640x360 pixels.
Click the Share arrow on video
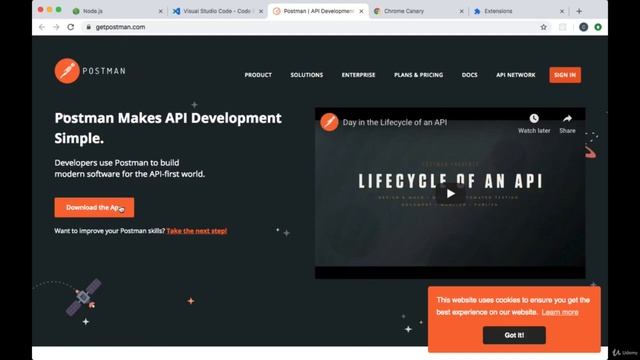[567, 119]
